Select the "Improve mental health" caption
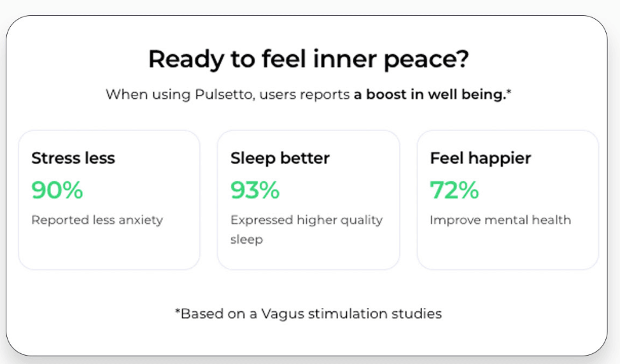Viewport: 620px width, 364px height. pyautogui.click(x=500, y=220)
